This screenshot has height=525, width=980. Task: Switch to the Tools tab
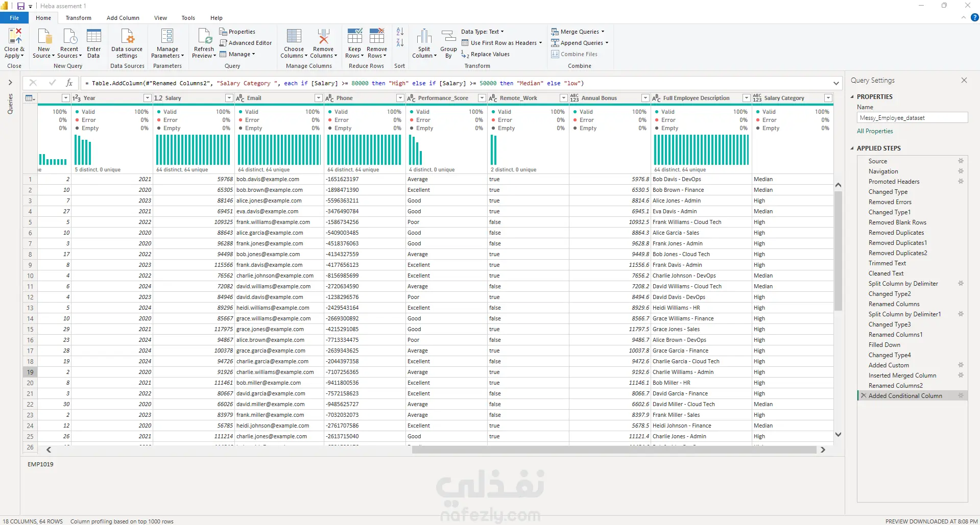click(188, 18)
